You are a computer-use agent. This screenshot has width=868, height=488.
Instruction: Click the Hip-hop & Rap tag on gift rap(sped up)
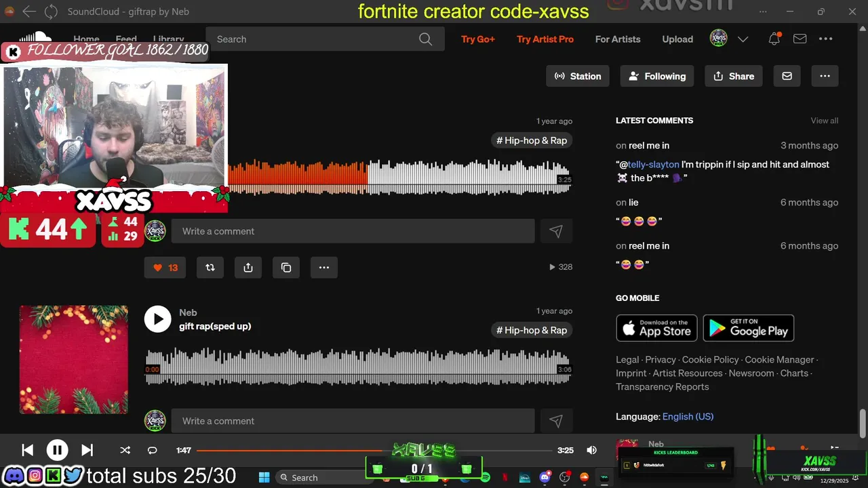pos(532,330)
